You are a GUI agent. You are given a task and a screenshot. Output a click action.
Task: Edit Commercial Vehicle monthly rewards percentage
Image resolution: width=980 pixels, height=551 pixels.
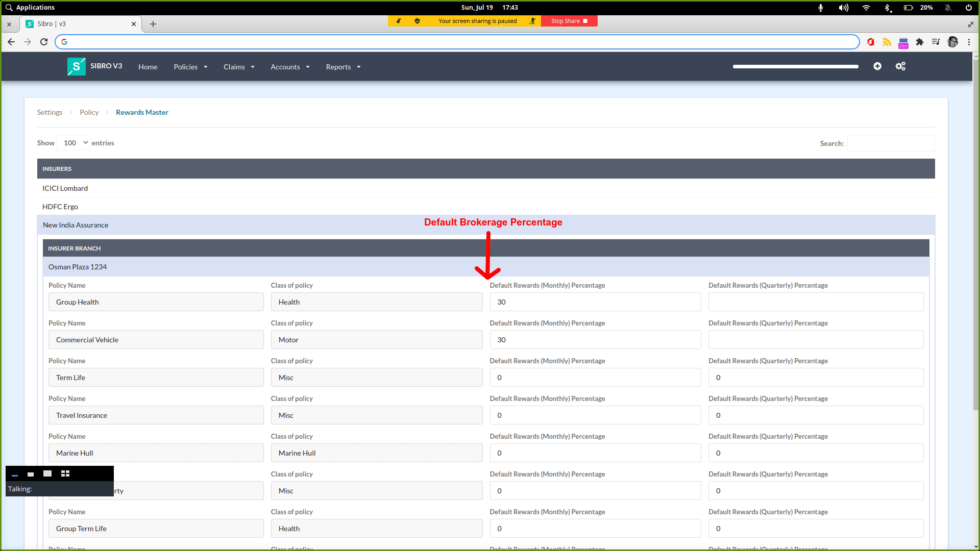(x=595, y=340)
